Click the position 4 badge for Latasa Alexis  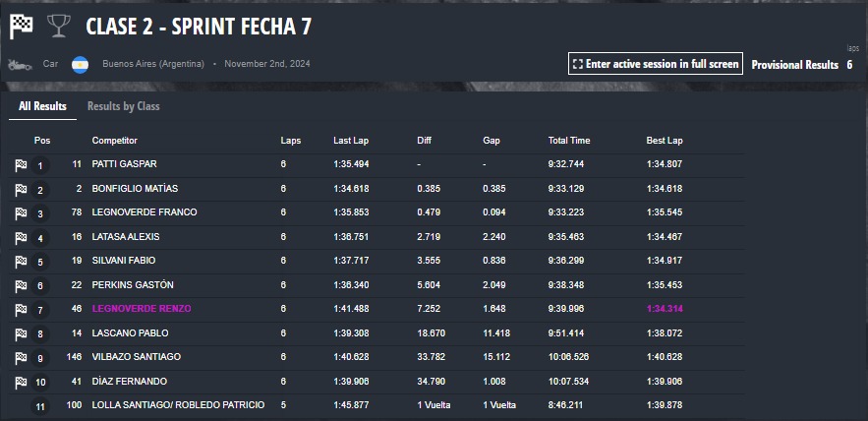click(40, 238)
